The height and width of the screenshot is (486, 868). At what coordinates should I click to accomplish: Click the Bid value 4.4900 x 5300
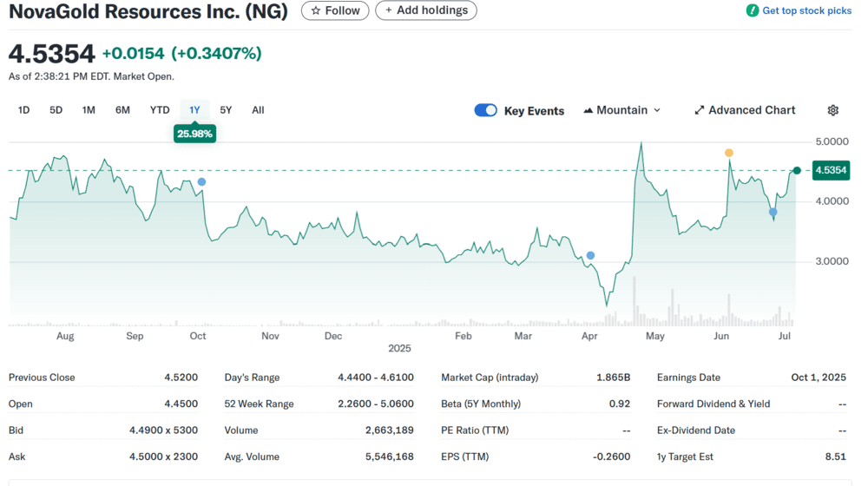click(163, 430)
